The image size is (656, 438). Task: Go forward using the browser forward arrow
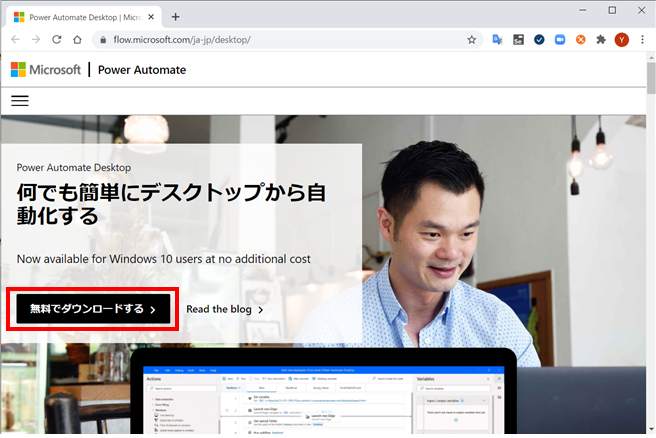coord(36,39)
